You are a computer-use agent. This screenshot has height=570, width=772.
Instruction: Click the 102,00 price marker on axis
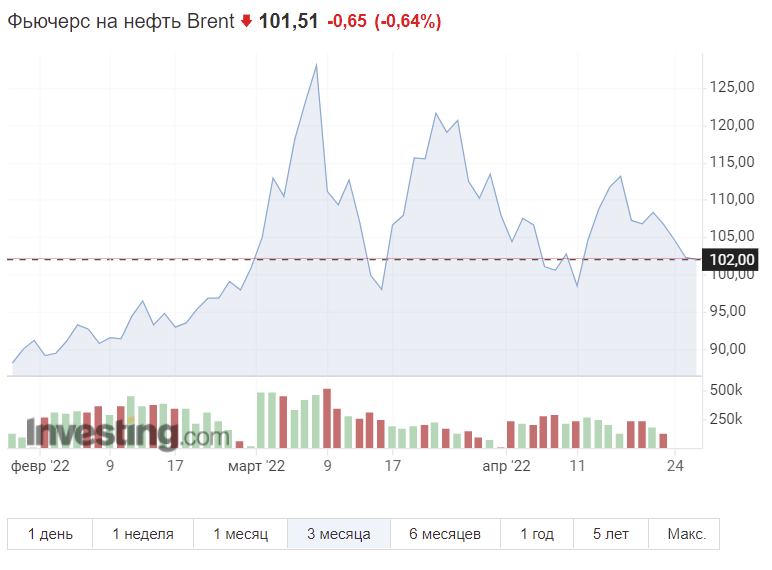tap(730, 260)
